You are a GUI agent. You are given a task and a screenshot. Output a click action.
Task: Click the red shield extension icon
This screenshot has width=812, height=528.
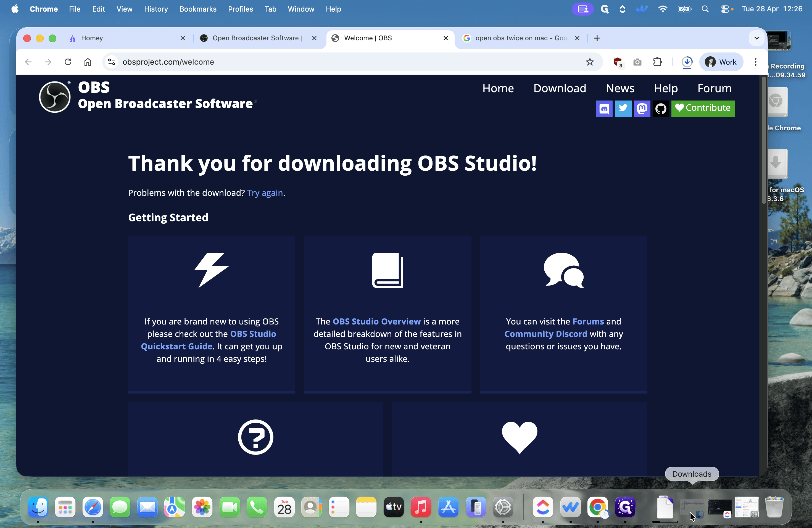pos(618,62)
